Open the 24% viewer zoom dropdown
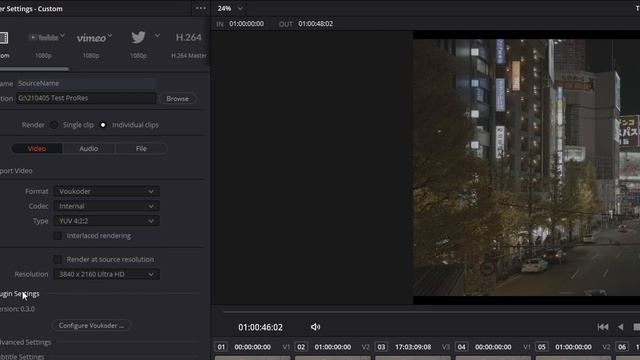 click(230, 8)
